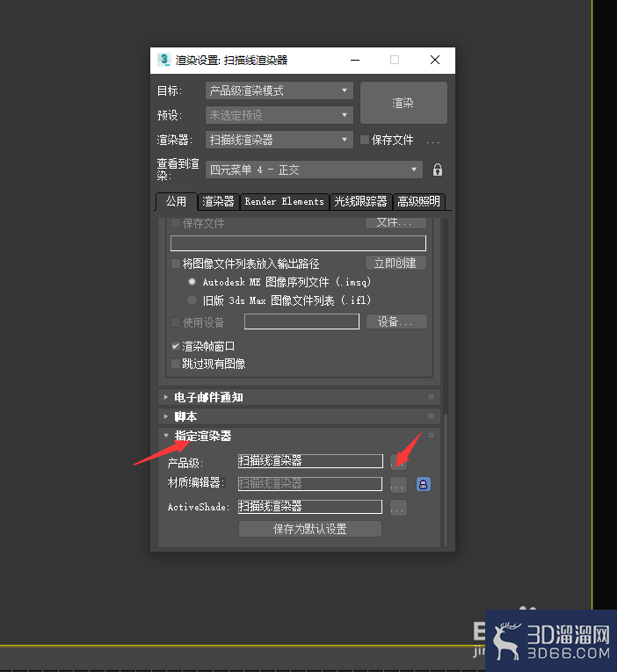617x672 pixels.
Task: Click the ... button after top 保存文件
Action: 432,141
